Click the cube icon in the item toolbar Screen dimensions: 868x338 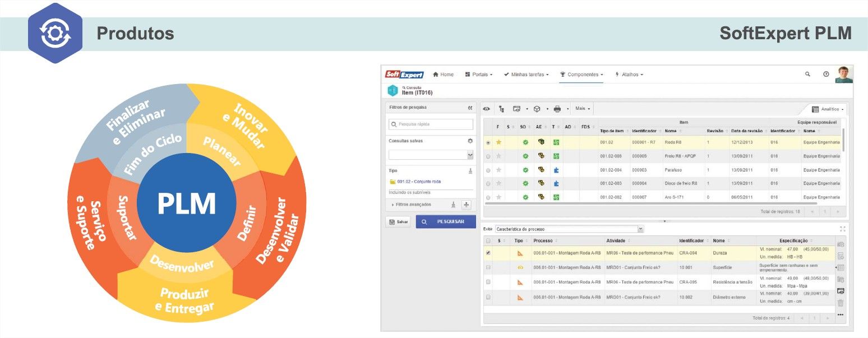point(537,109)
